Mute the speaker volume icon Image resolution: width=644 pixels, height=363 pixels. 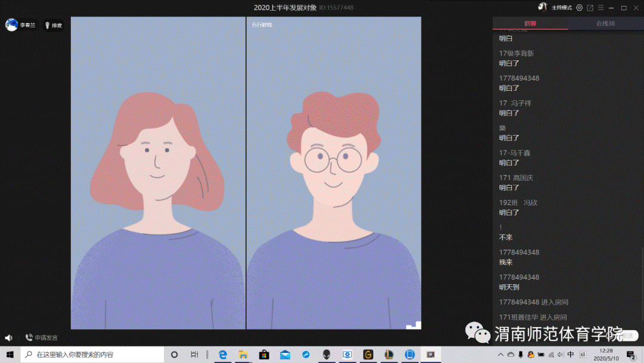click(9, 338)
